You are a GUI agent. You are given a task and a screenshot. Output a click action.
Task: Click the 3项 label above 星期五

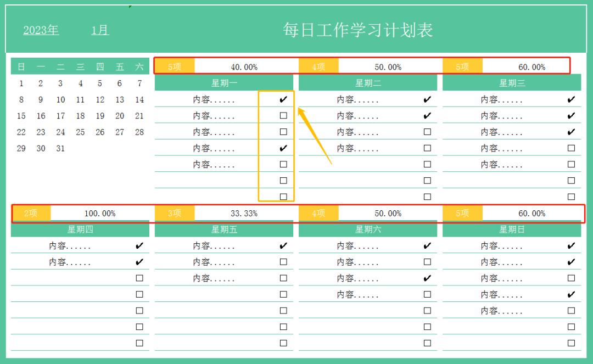(174, 213)
